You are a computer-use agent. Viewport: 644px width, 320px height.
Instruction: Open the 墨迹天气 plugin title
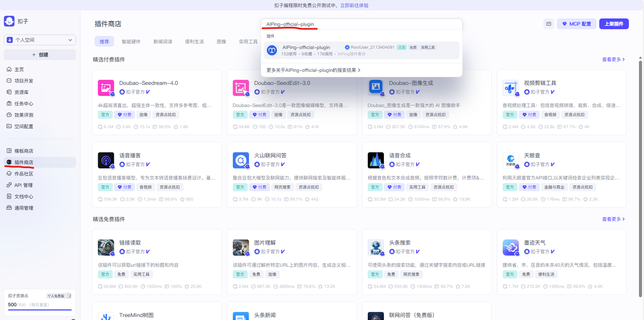[x=534, y=243]
